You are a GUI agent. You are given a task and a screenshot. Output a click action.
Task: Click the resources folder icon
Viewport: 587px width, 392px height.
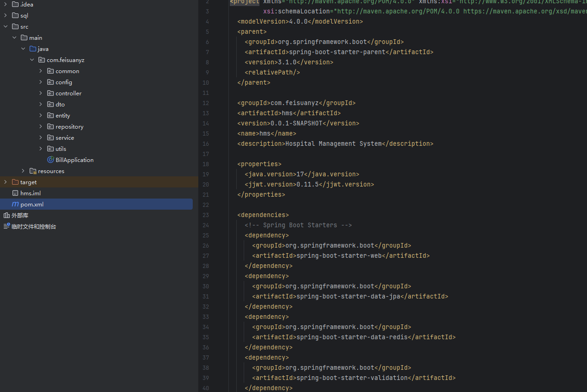pos(33,171)
